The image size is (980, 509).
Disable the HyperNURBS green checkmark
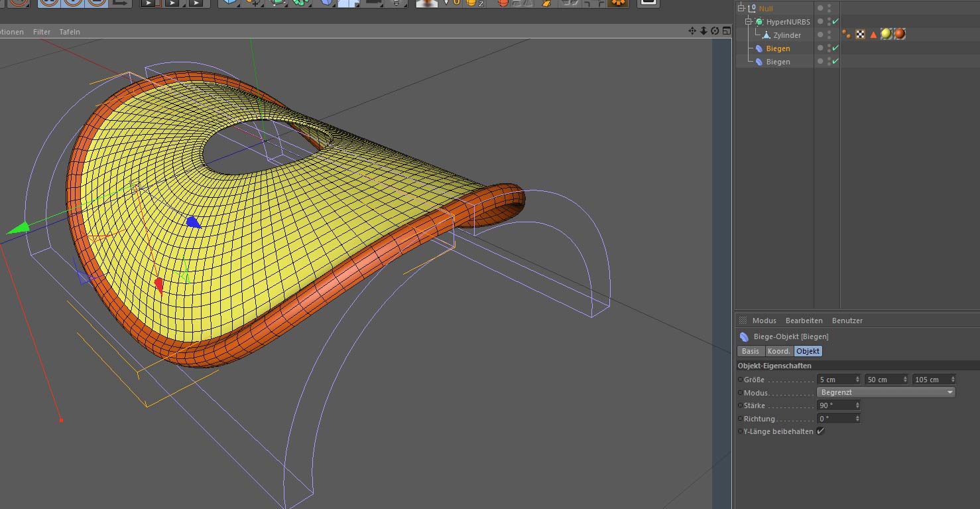tap(835, 22)
